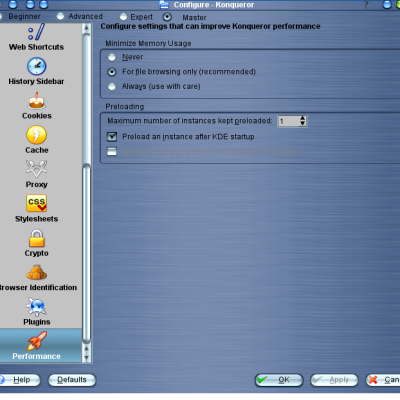
Task: Open the Web Shortcuts settings icon
Action: pyautogui.click(x=36, y=32)
